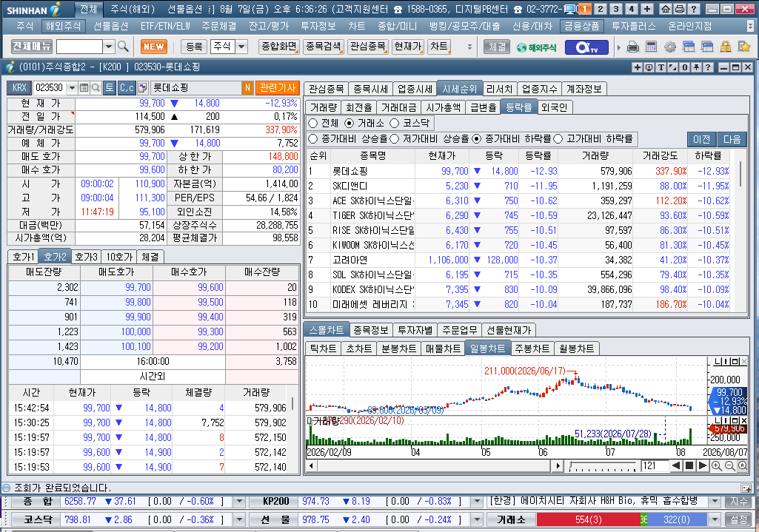The width and height of the screenshot is (759, 532).
Task: Click the 다음 next page button
Action: [732, 139]
